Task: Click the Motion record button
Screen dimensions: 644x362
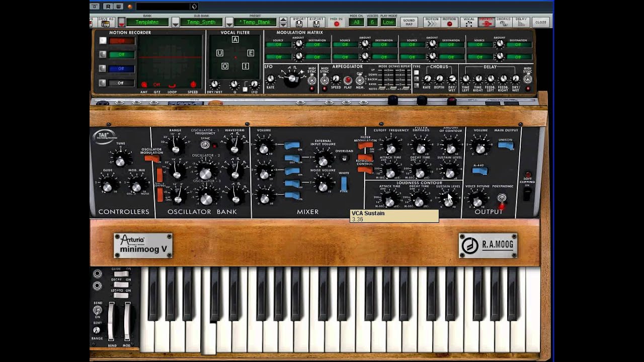Action: [x=450, y=22]
